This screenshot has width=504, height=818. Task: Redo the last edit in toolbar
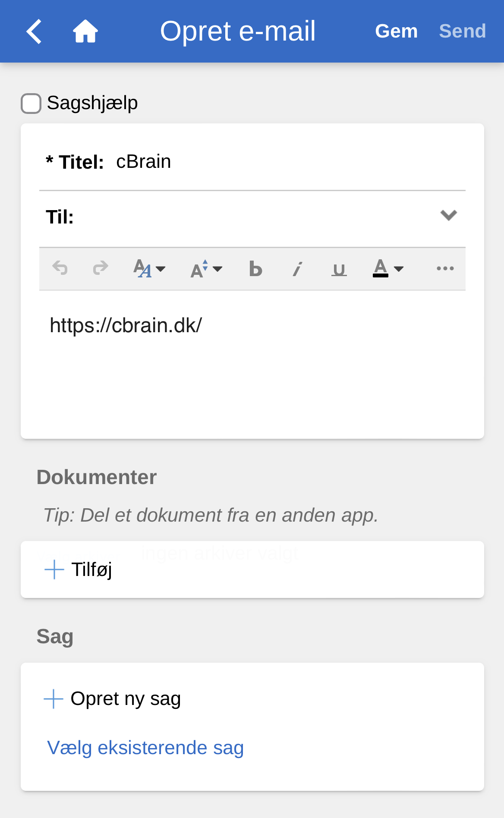[x=101, y=268]
